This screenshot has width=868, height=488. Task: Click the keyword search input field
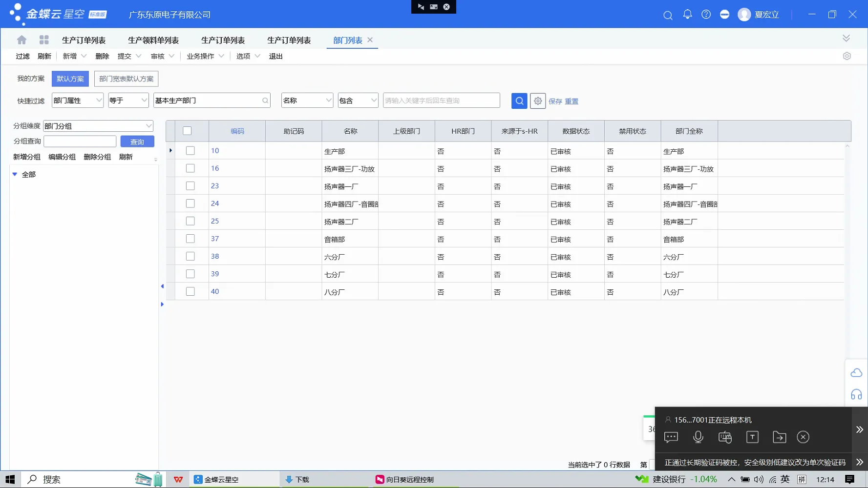click(441, 101)
